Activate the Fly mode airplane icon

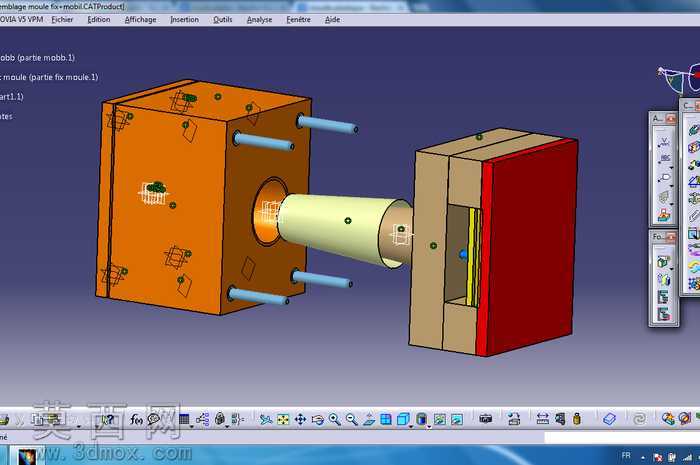tap(266, 419)
